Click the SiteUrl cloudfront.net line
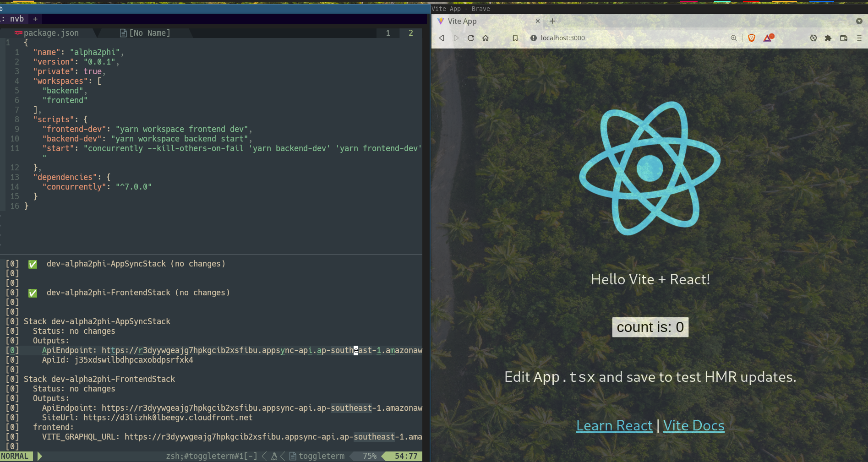Screen dimensions: 868x462 point(147,418)
